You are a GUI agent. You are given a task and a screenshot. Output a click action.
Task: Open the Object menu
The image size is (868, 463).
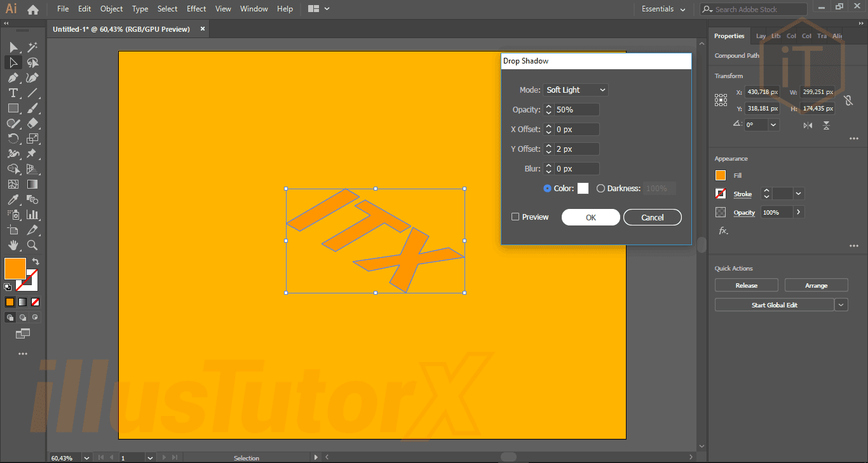click(112, 9)
